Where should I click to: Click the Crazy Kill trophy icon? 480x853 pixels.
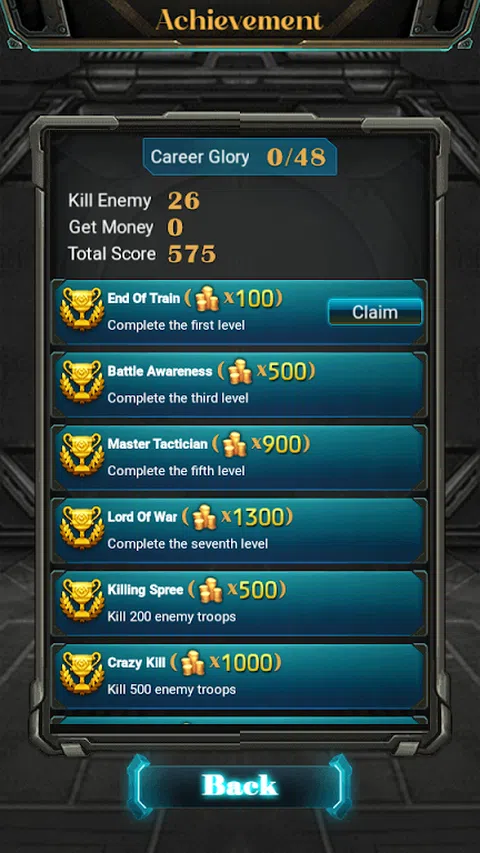click(82, 673)
